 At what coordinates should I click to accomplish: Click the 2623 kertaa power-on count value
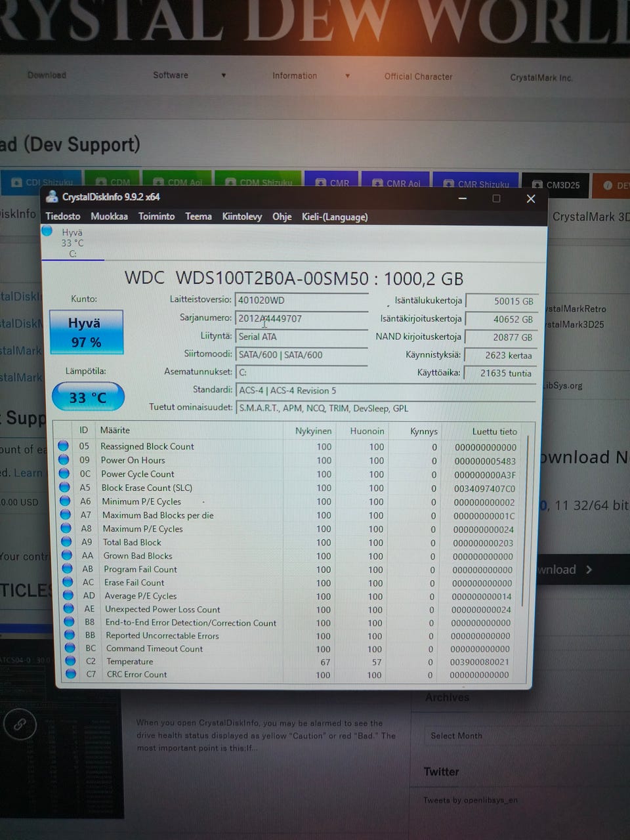pos(501,355)
